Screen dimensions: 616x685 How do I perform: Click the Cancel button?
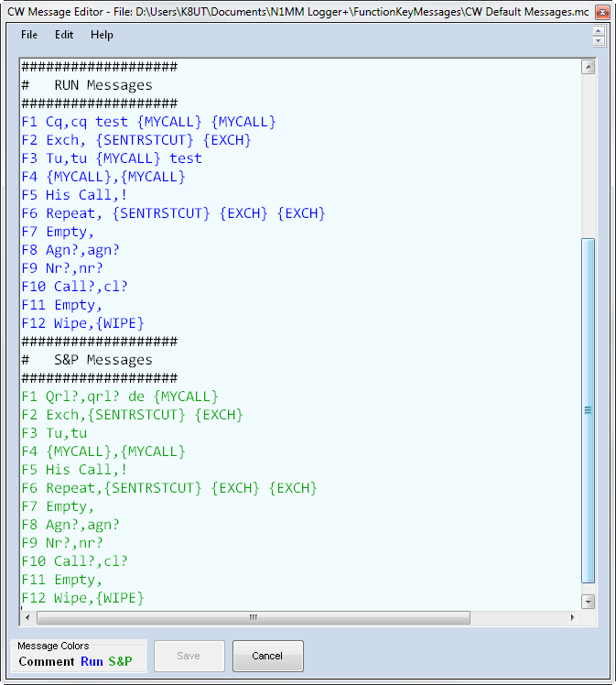point(267,656)
